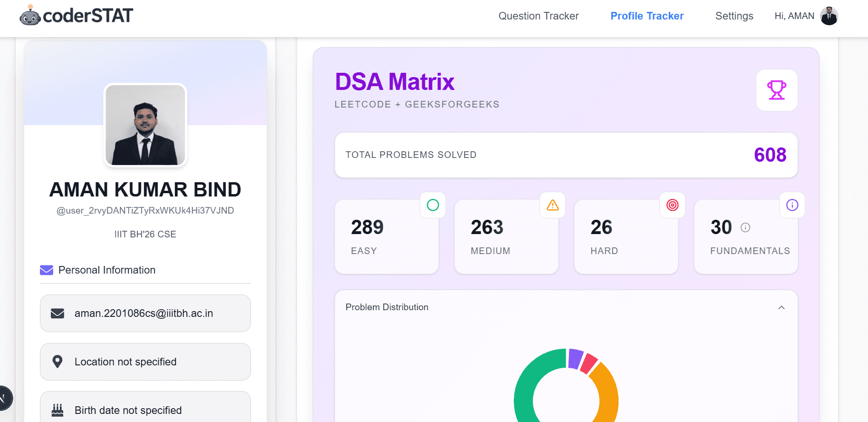868x422 pixels.
Task: Click the coderSTAT brand name text
Action: coord(88,16)
